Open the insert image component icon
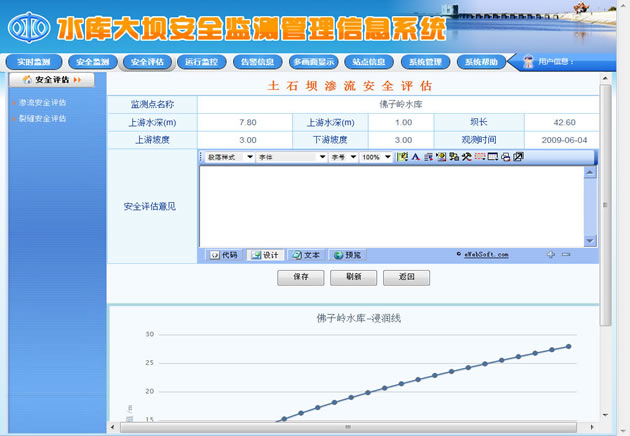 click(x=441, y=157)
